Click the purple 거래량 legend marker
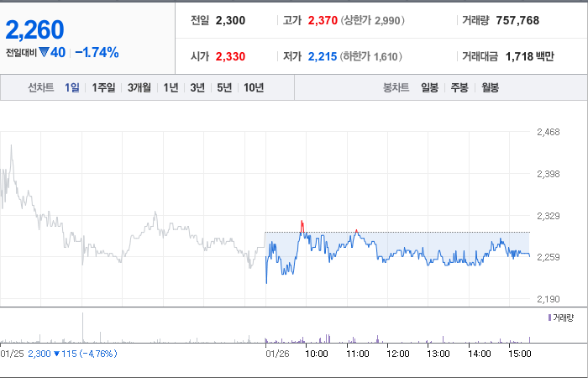This screenshot has width=588, height=378. pos(549,318)
